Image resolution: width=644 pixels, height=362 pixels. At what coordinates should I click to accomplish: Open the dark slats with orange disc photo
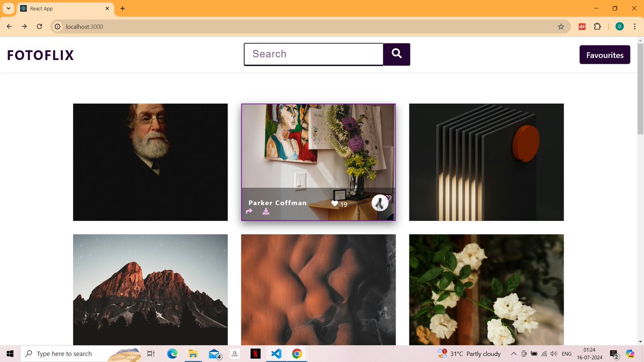pos(486,162)
